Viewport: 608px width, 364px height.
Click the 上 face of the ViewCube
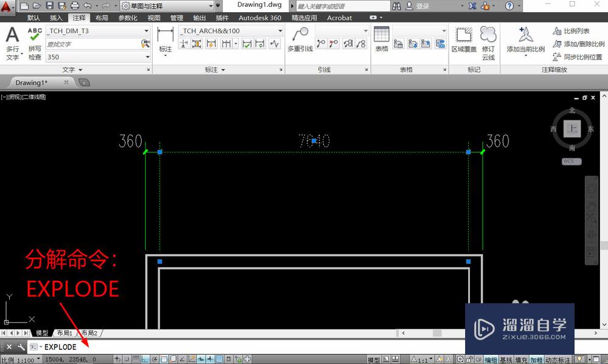[x=572, y=129]
